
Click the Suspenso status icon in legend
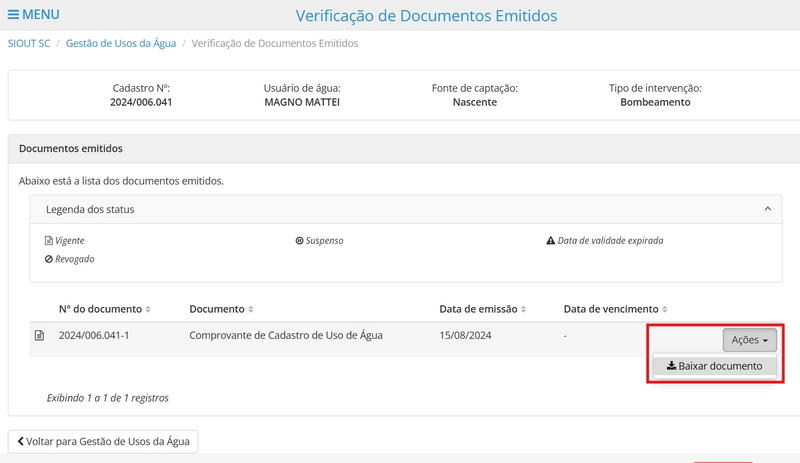coord(299,241)
